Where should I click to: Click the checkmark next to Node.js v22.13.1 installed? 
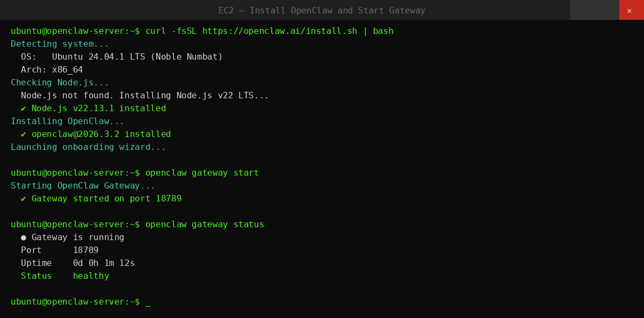[24, 109]
